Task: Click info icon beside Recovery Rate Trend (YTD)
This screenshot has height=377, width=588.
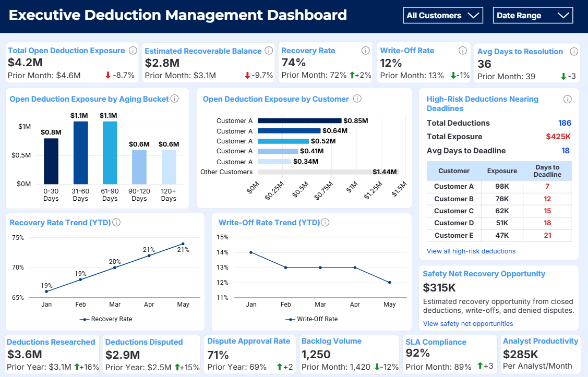Action: (x=117, y=222)
